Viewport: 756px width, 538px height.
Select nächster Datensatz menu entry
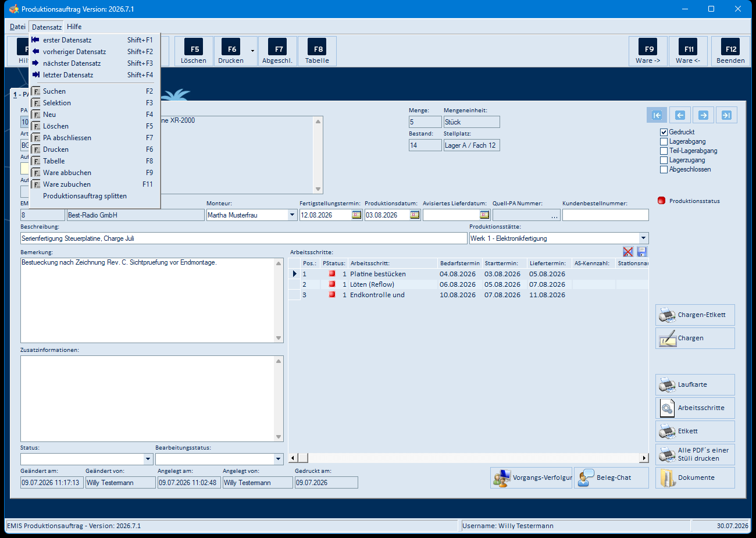coord(95,63)
